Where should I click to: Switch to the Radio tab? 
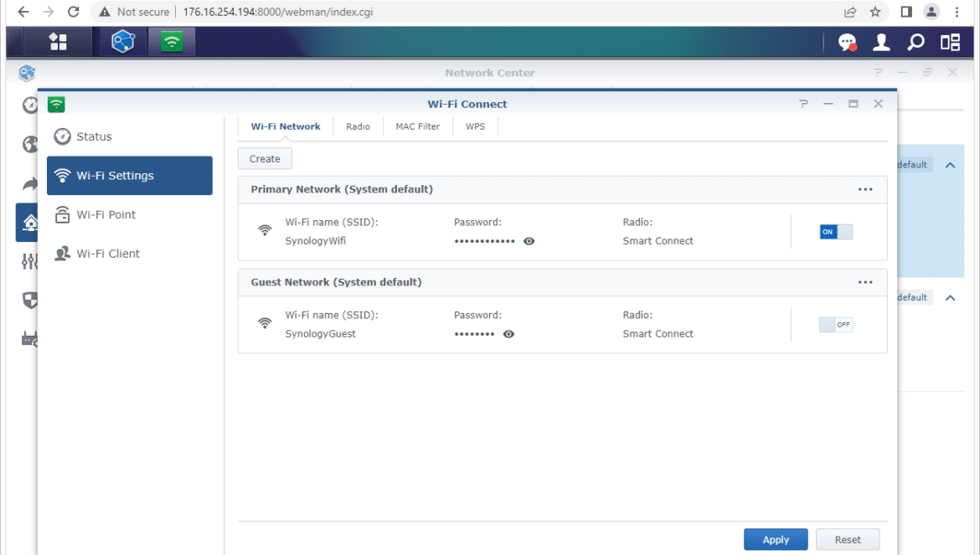(358, 126)
